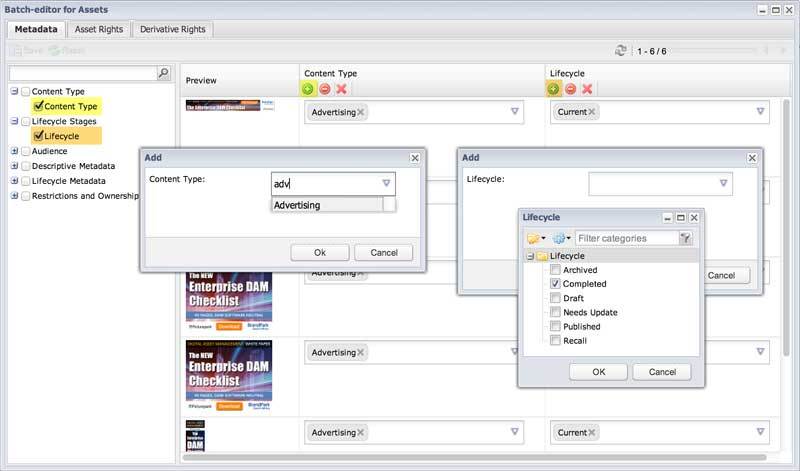The image size is (800, 471).
Task: Open Lifecycle dropdown in Add dialog
Action: pyautogui.click(x=723, y=183)
